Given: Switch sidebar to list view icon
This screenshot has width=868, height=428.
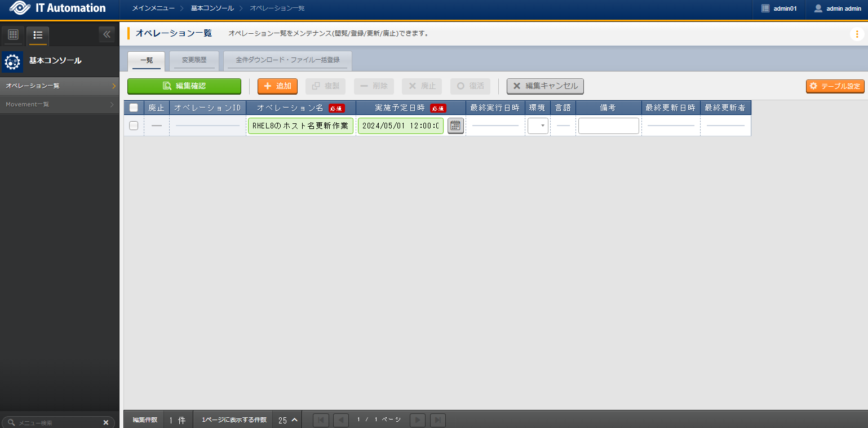Looking at the screenshot, I should [x=38, y=35].
